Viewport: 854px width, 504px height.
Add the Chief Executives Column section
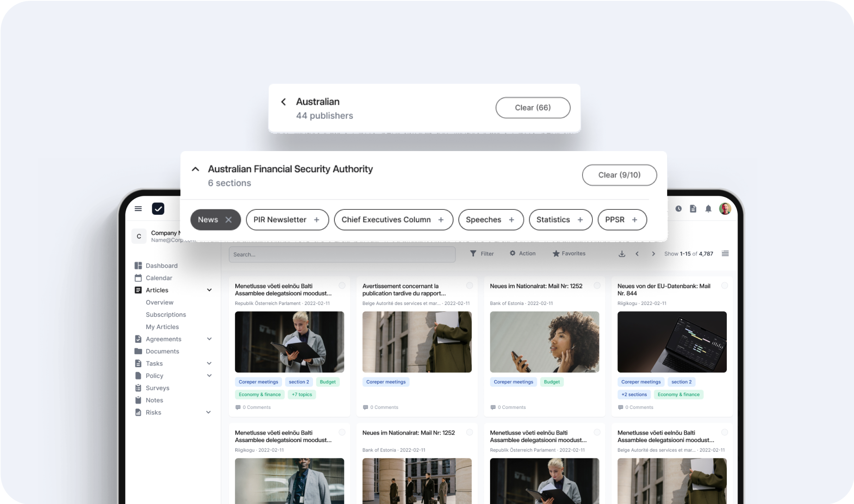tap(441, 220)
